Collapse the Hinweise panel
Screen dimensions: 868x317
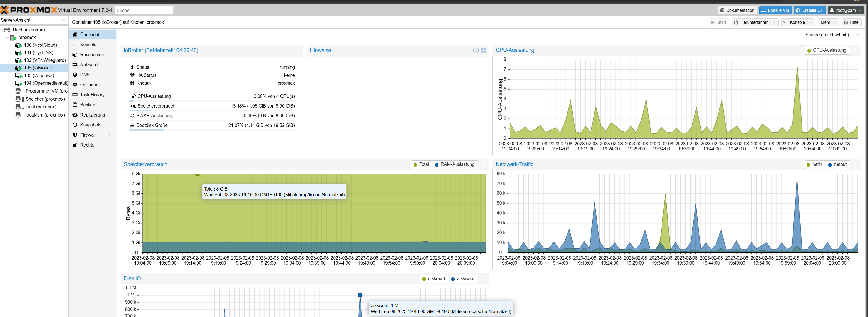475,51
